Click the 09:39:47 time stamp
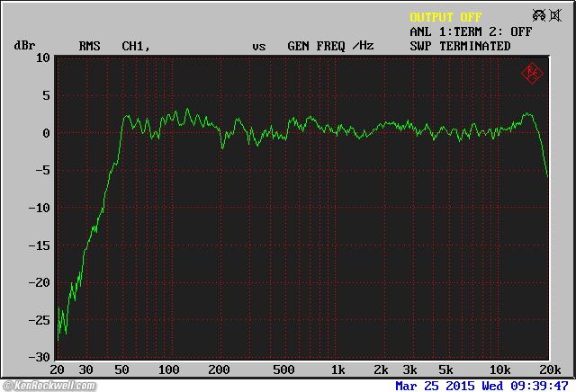 539,386
